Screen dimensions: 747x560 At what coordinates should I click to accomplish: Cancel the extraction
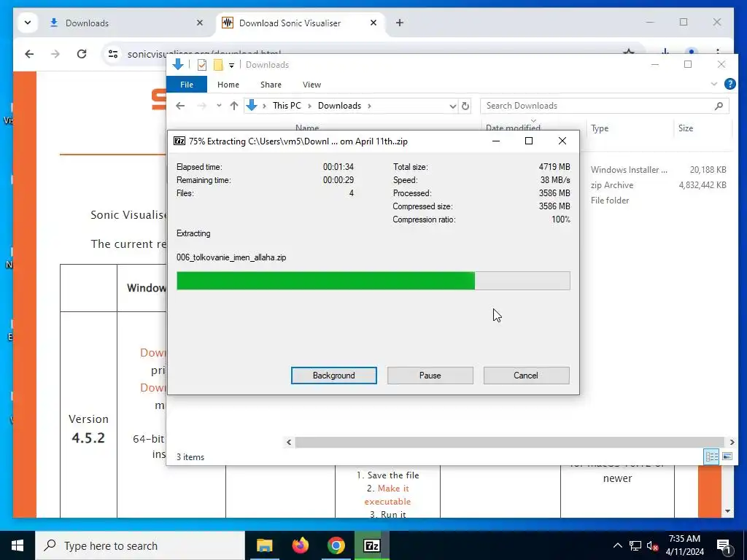[x=526, y=376]
